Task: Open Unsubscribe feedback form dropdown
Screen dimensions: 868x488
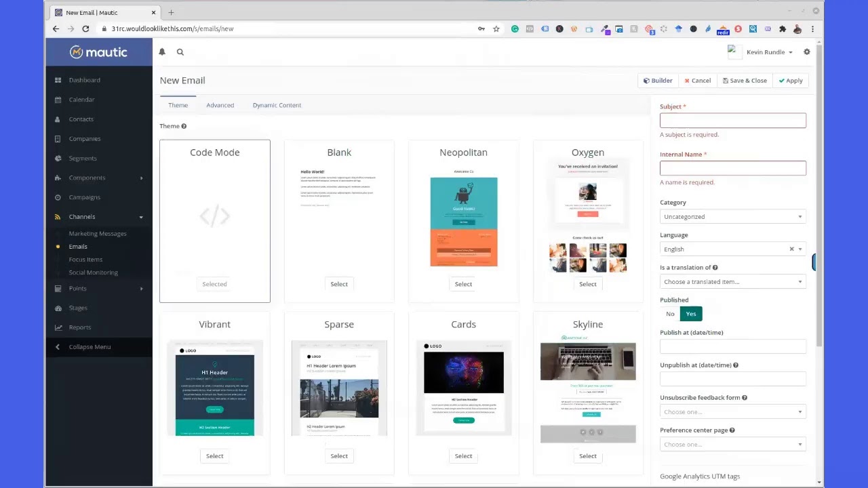Action: (733, 412)
